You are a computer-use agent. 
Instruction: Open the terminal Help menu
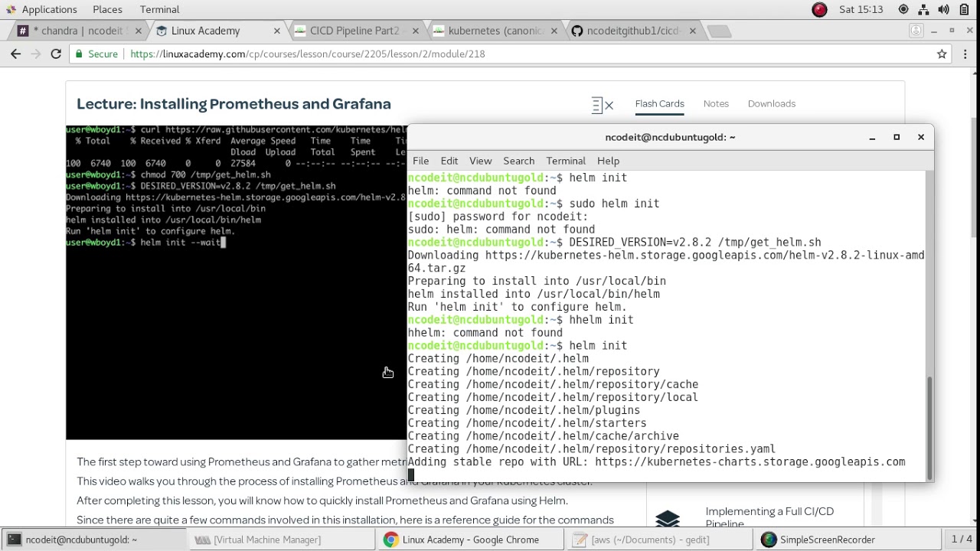[608, 161]
